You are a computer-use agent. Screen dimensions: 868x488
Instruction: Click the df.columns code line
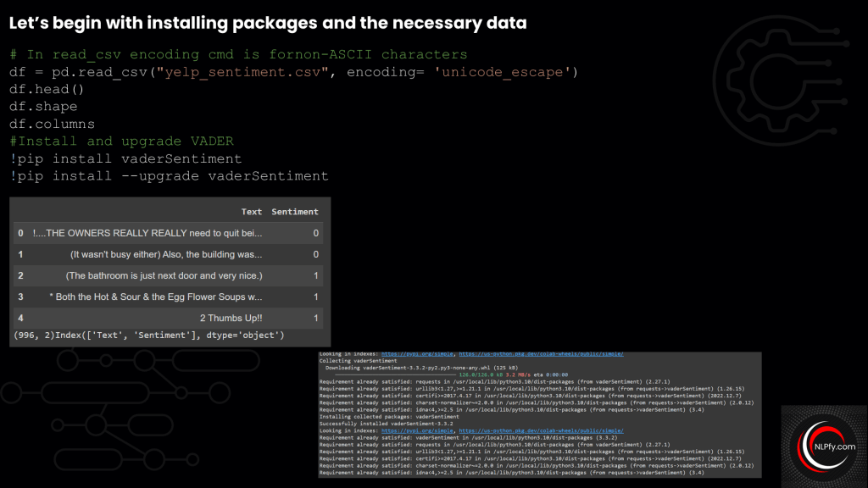(52, 124)
